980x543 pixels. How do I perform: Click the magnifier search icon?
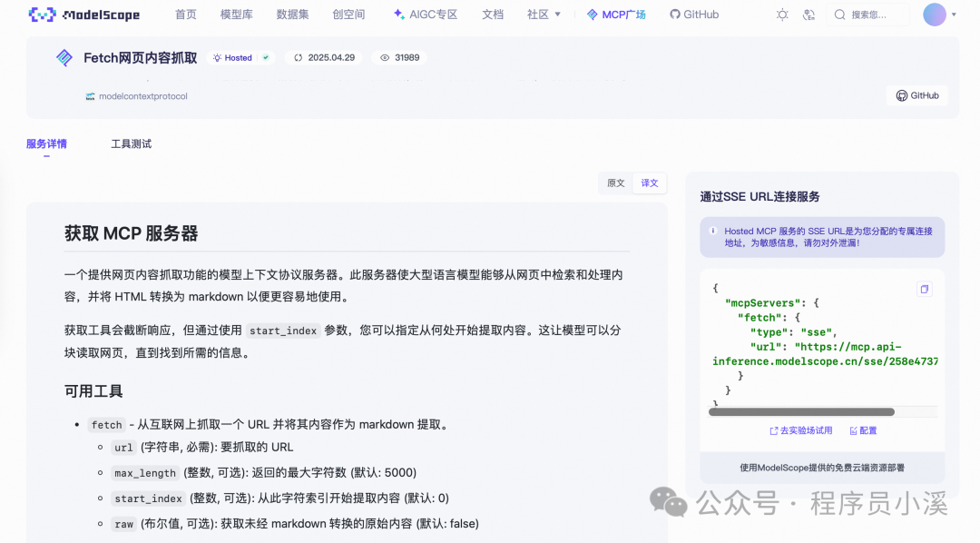click(x=840, y=15)
